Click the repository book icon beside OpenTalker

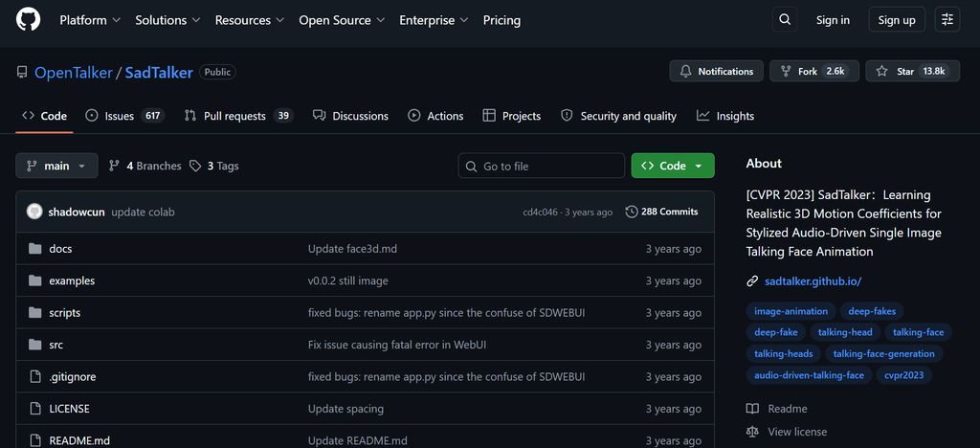22,73
